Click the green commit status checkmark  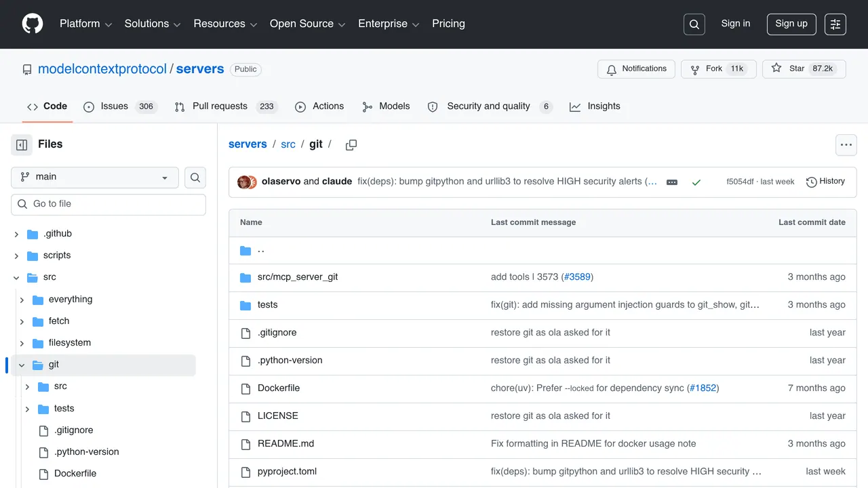pos(696,182)
